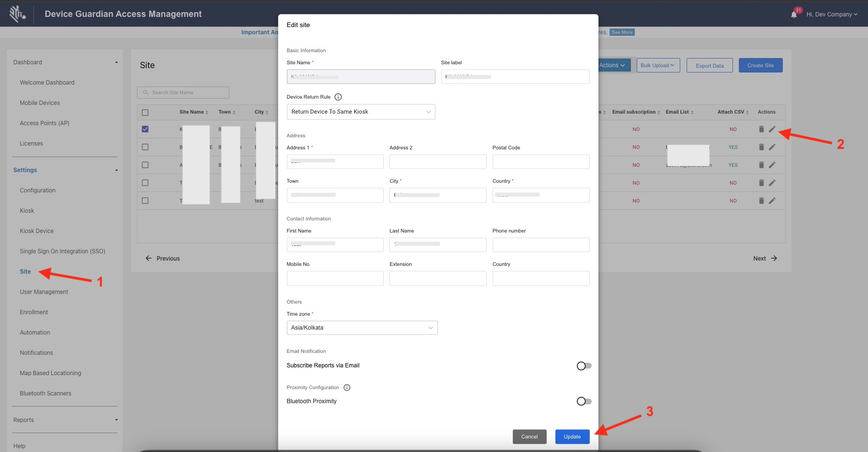Screen dimensions: 868x452
Task: Click the trash delete icon in first site row
Action: pos(761,129)
